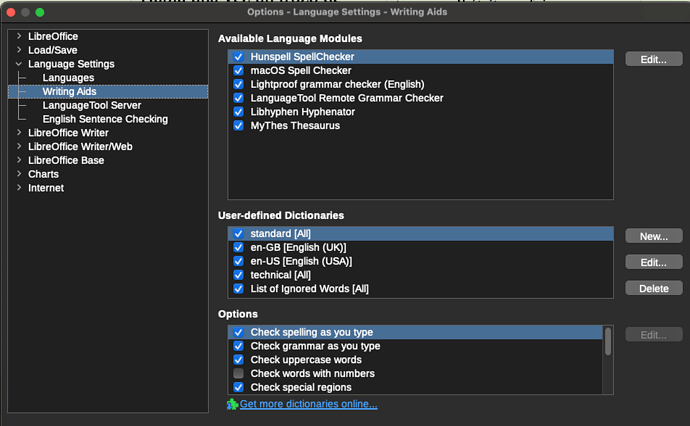This screenshot has width=690, height=426.
Task: Disable Check grammar as you type
Action: point(239,346)
